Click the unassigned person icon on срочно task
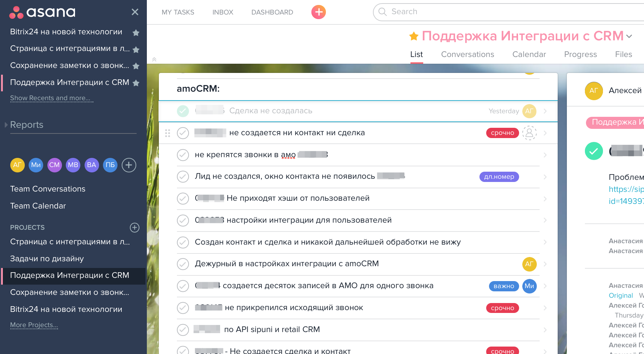This screenshot has width=644, height=354. 529,133
